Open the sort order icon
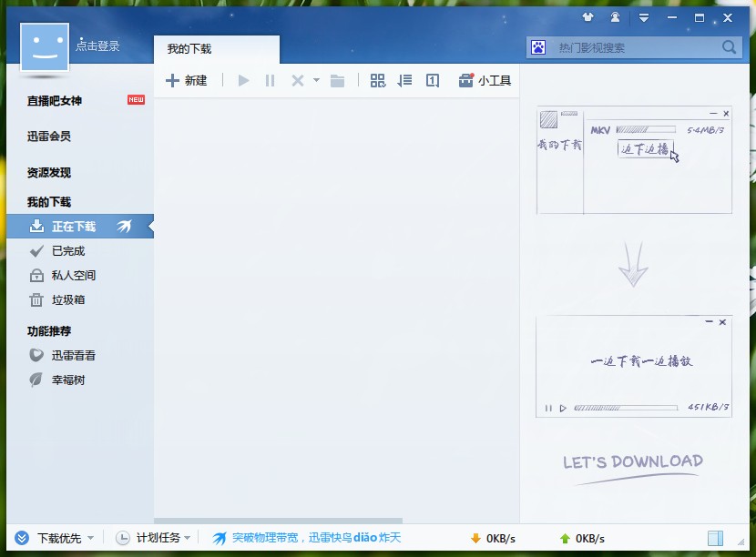Screen dimensions: 756x557 coord(404,80)
